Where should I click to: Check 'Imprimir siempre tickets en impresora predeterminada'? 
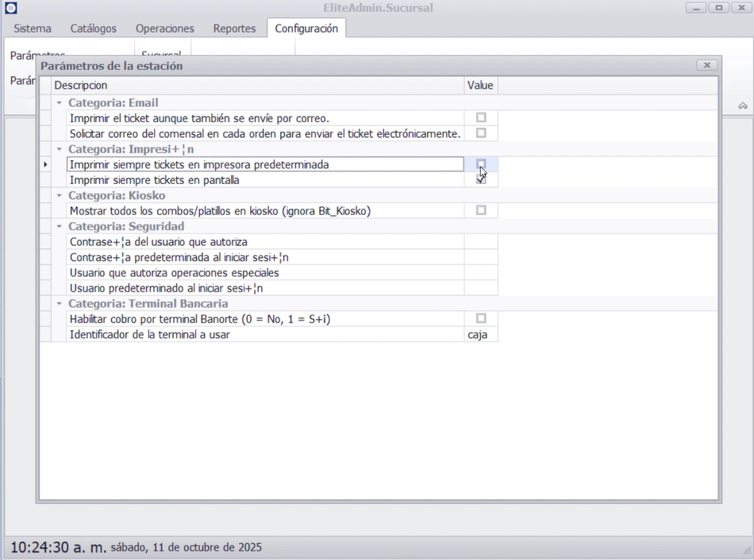(x=481, y=163)
